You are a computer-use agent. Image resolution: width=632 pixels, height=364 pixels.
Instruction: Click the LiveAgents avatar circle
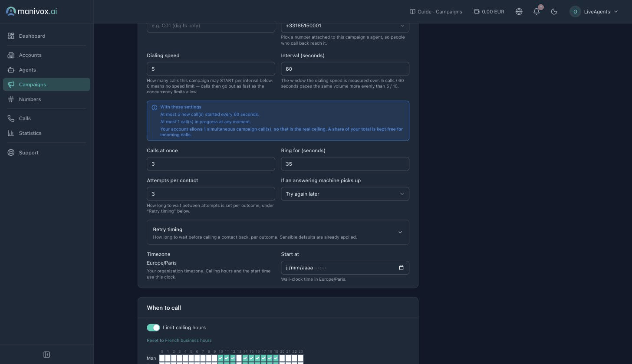575,12
